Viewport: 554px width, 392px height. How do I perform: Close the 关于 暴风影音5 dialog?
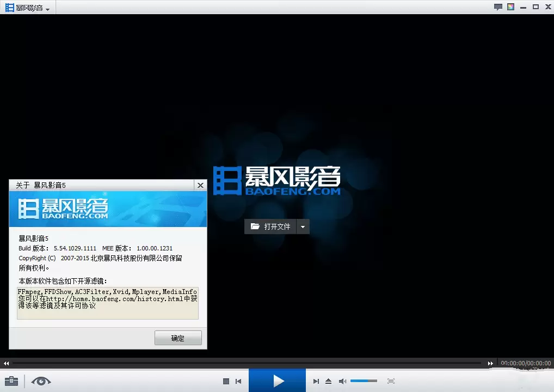(200, 185)
